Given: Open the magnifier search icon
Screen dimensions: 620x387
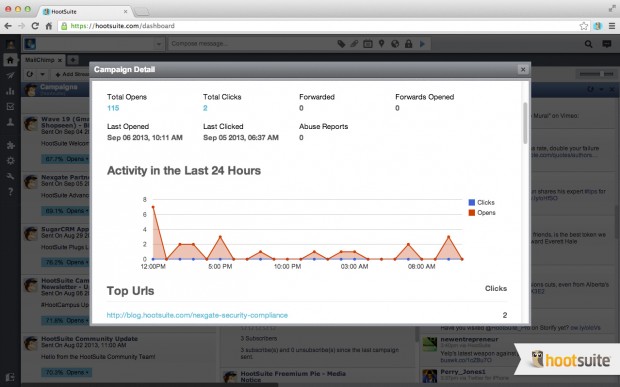Looking at the screenshot, I should coord(588,44).
